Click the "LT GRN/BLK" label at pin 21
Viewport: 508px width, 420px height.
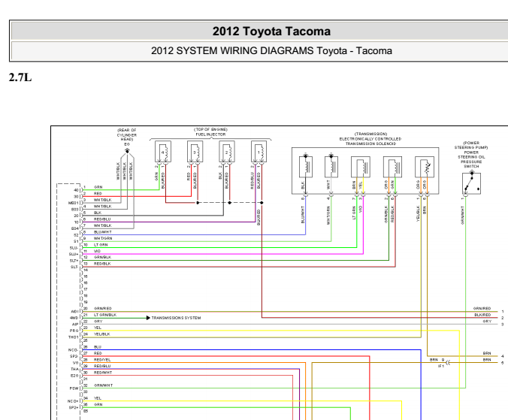105,315
